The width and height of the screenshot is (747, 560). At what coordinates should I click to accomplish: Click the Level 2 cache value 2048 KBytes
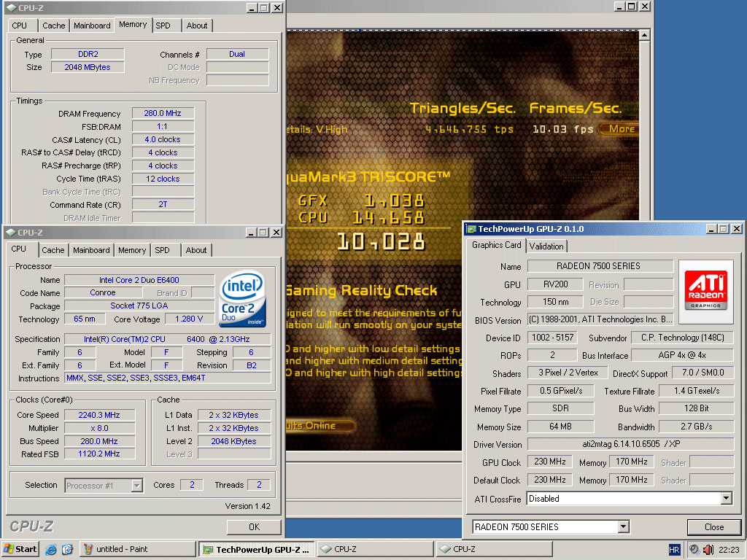pyautogui.click(x=234, y=441)
